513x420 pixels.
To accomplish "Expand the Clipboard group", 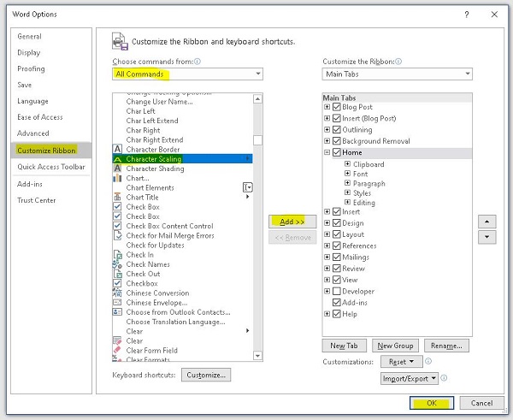I will [347, 163].
